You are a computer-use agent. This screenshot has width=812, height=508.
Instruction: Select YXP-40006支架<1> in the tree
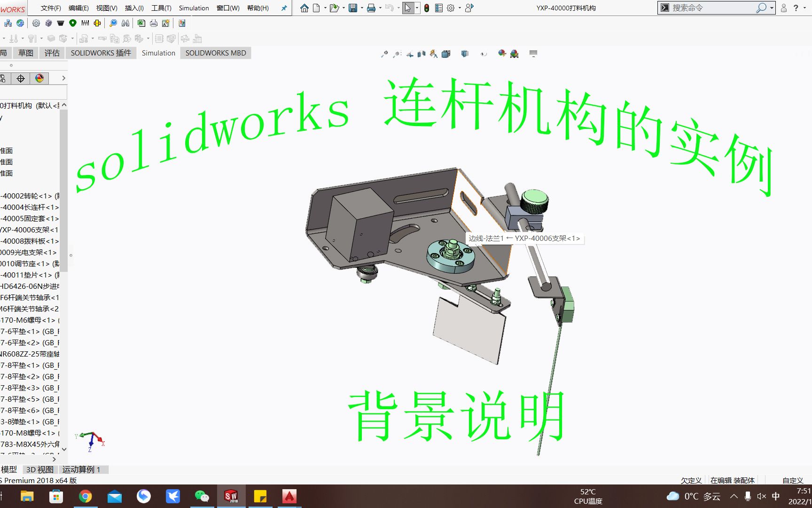30,230
